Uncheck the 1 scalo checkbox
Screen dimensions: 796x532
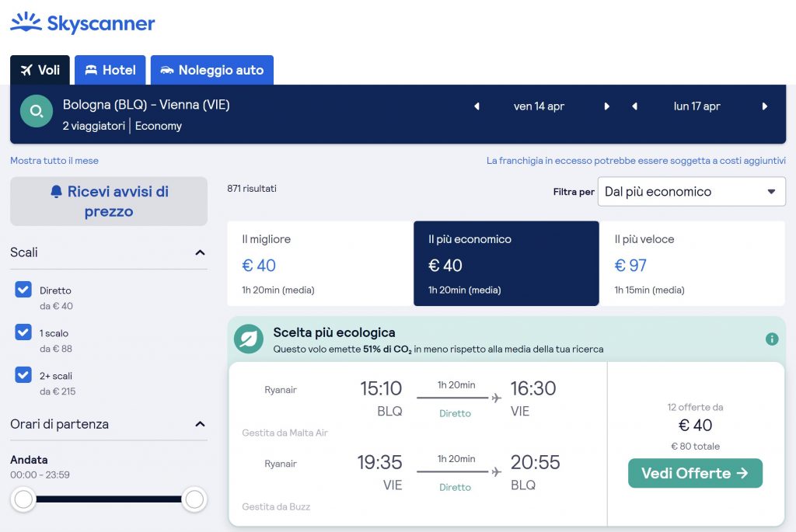click(x=23, y=332)
